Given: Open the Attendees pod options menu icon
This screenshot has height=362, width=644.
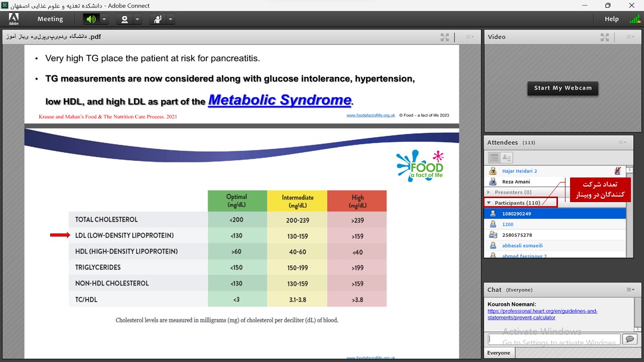Looking at the screenshot, I should tap(623, 143).
